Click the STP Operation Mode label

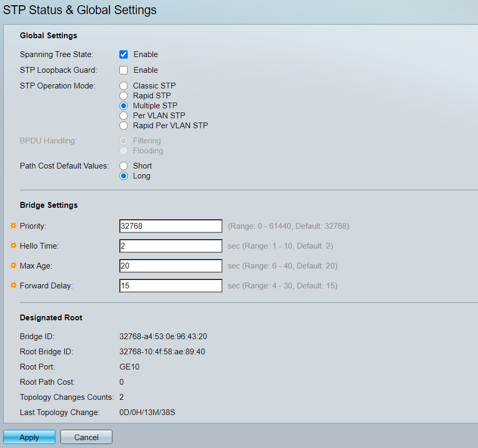pos(58,86)
